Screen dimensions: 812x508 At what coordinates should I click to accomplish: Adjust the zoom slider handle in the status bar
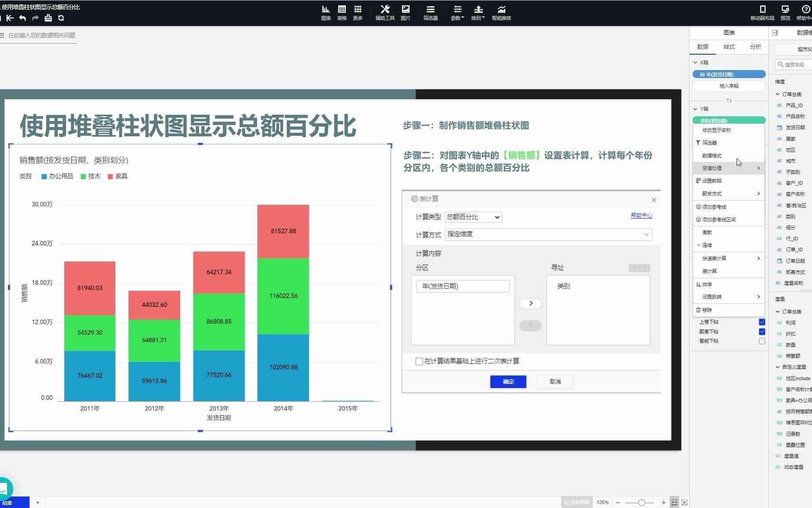click(641, 502)
